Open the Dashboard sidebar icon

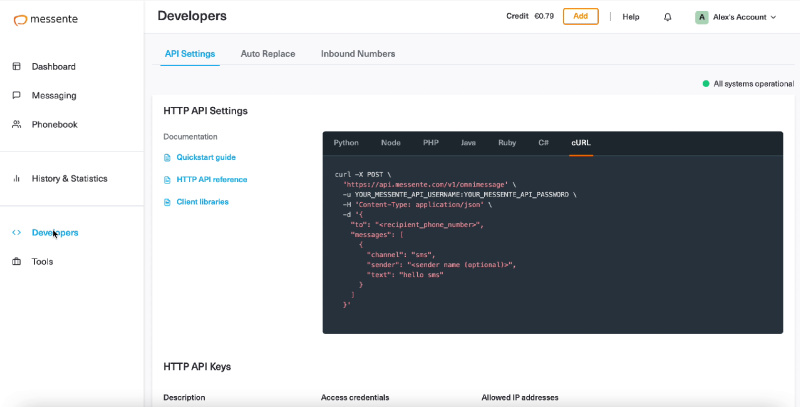click(x=16, y=66)
